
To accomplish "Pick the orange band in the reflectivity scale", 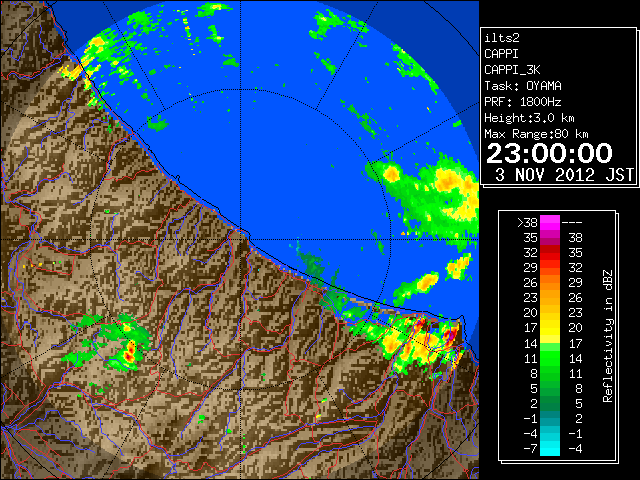I will [x=550, y=283].
